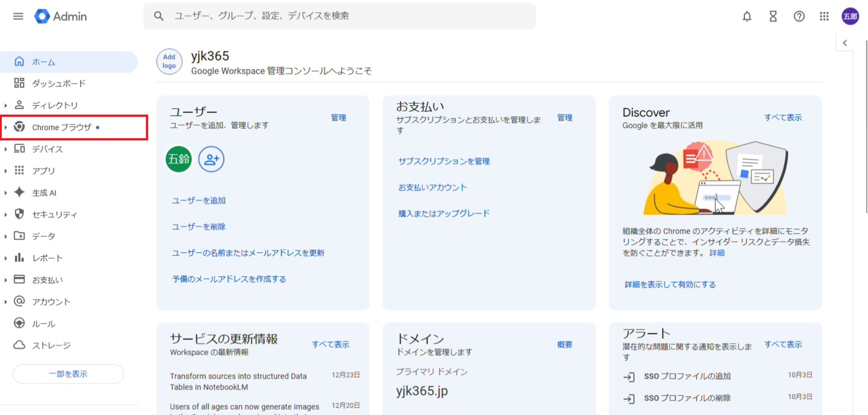Click the ユーザーを追加 link
Screen dimensions: 868x415
point(198,200)
